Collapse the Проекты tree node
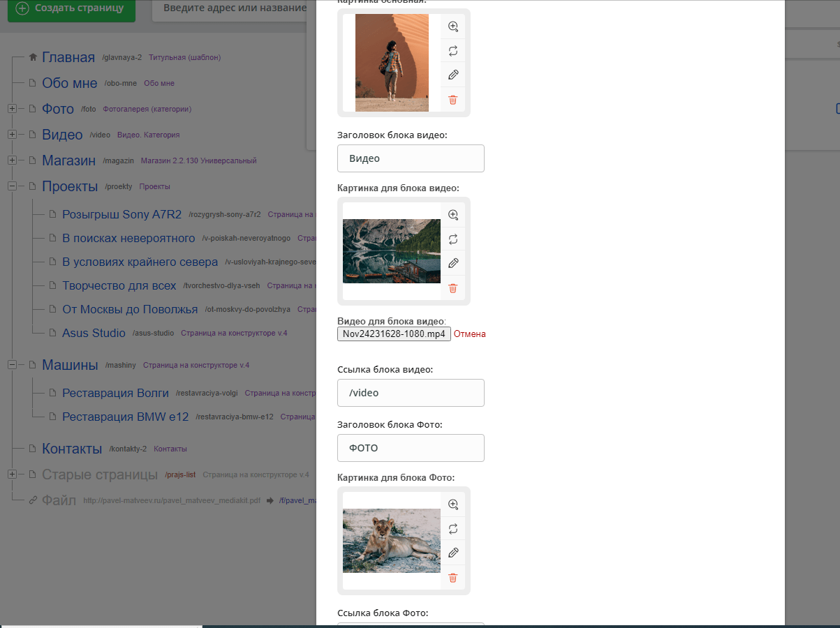Viewport: 840px width, 628px height. 12,186
